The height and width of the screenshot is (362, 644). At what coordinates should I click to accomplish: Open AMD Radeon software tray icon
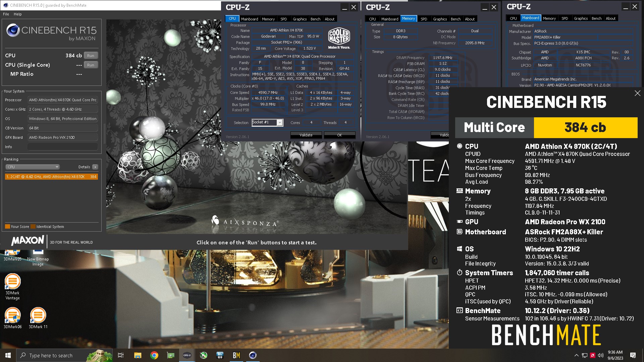pos(593,355)
